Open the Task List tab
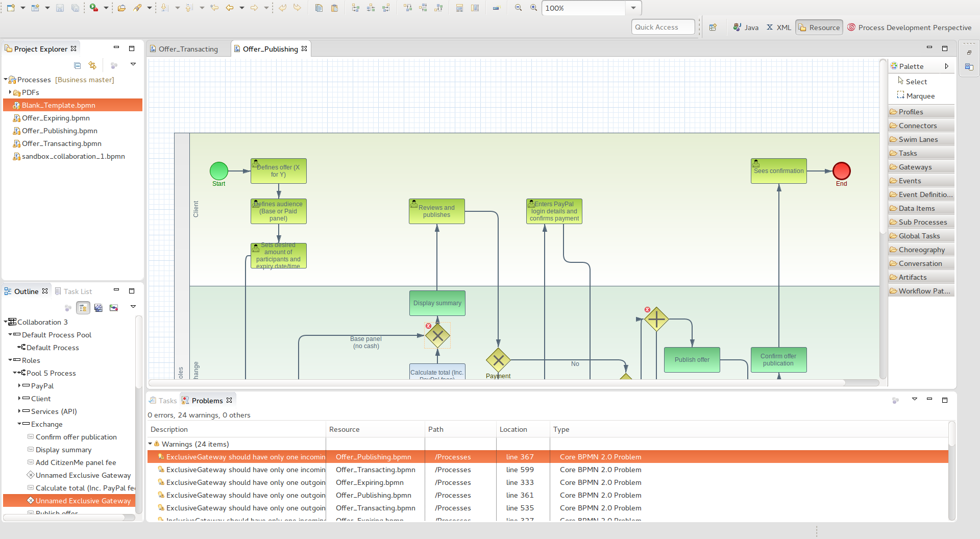Screen dimensions: 980x539 (73, 291)
